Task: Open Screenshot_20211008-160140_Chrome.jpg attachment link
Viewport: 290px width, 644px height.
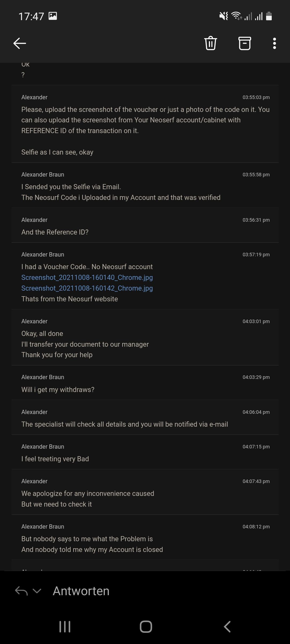Action: coord(87,277)
